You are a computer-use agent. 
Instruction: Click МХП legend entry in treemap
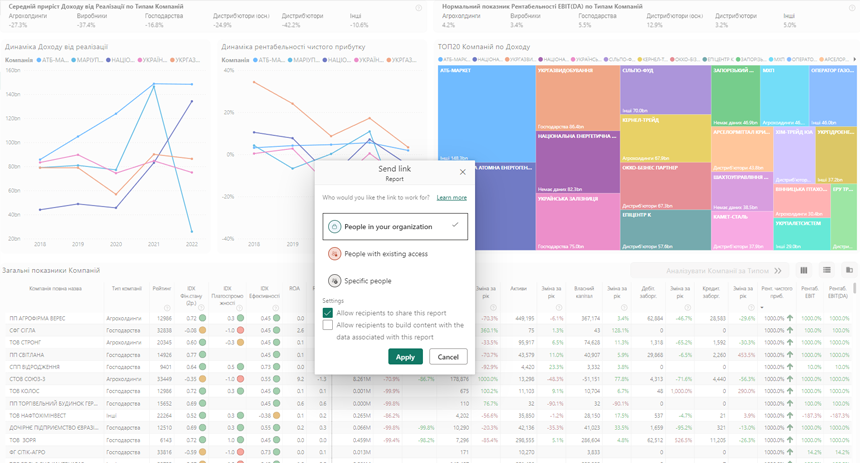tap(777, 59)
